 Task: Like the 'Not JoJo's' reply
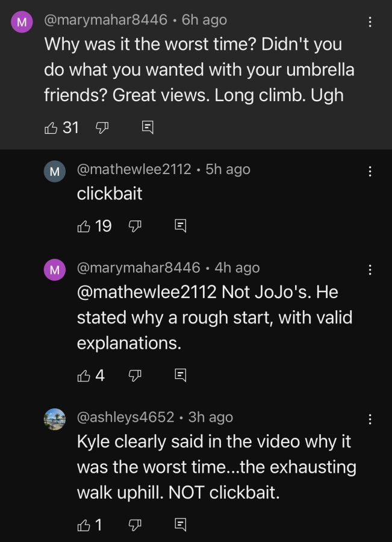tap(84, 375)
